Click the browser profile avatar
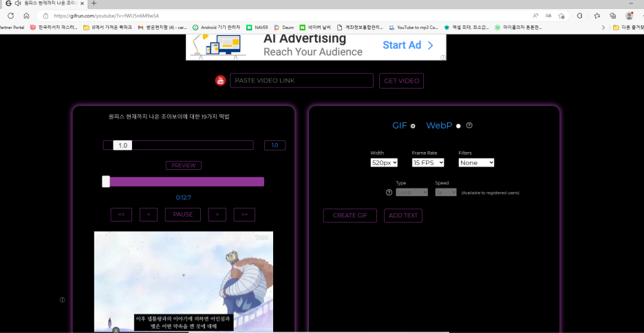Viewport: 644px width, 333px height. pyautogui.click(x=629, y=16)
